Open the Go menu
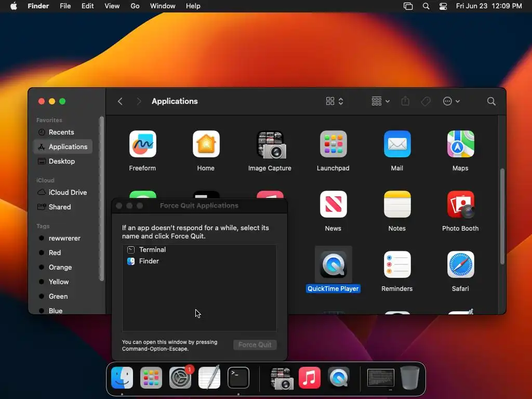The height and width of the screenshot is (399, 532). coord(135,6)
